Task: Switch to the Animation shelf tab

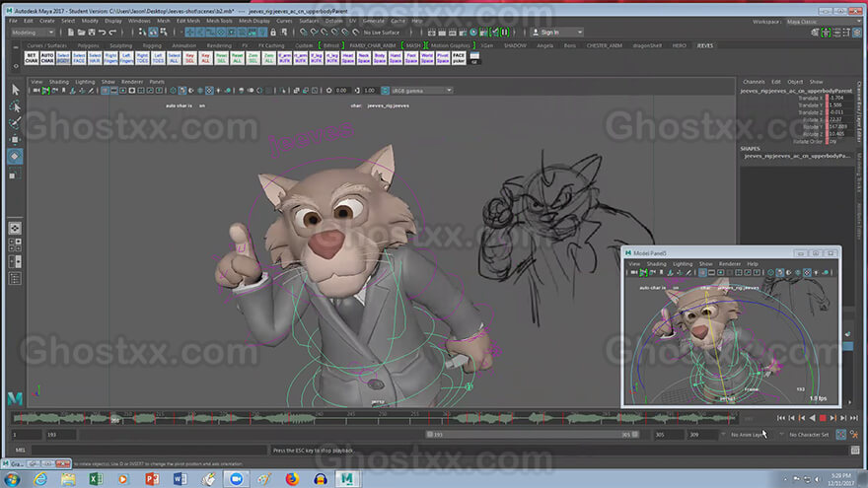Action: (x=183, y=46)
